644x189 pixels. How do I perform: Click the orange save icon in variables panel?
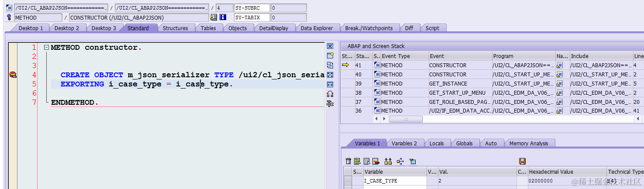tap(522, 162)
